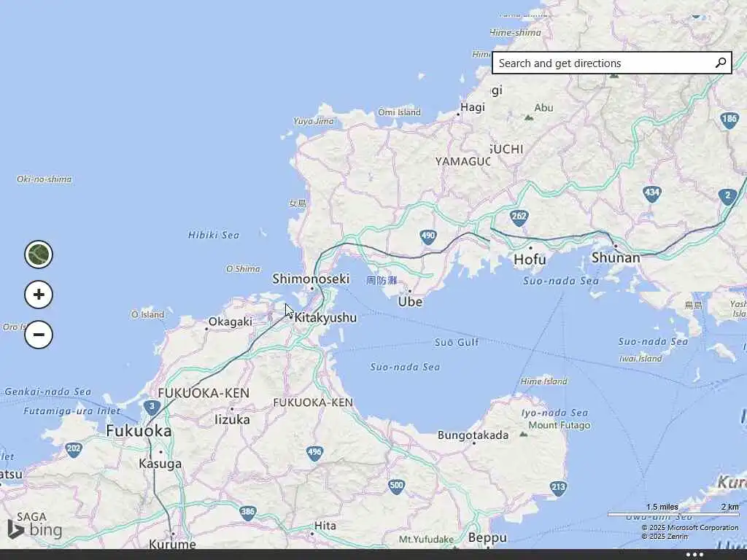Open the map style round button

pyautogui.click(x=39, y=254)
